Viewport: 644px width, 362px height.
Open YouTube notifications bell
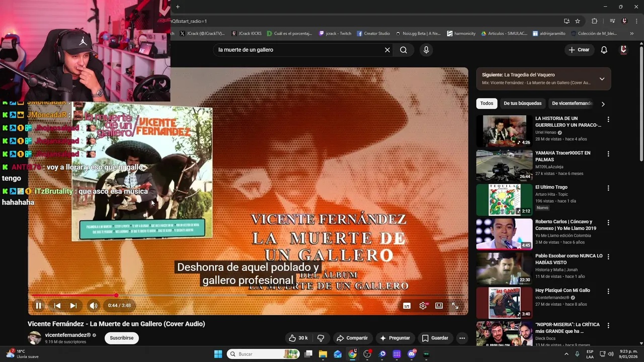604,50
